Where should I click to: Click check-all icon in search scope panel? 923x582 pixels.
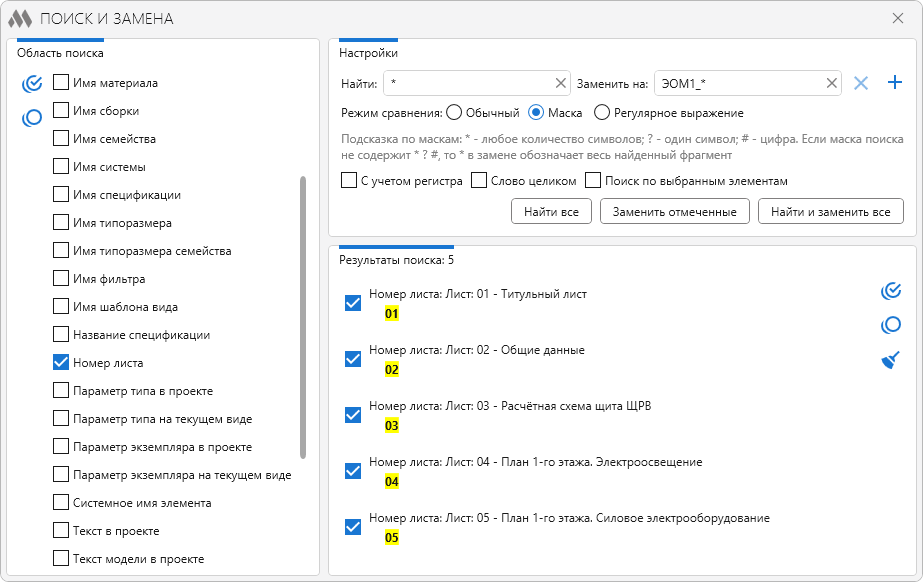(32, 83)
